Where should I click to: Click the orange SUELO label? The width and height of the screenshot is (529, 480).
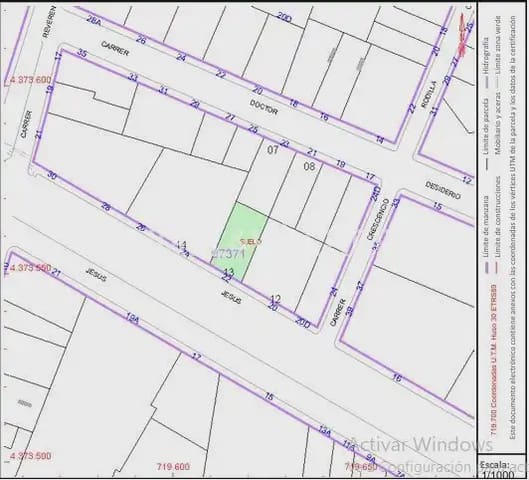(x=251, y=242)
